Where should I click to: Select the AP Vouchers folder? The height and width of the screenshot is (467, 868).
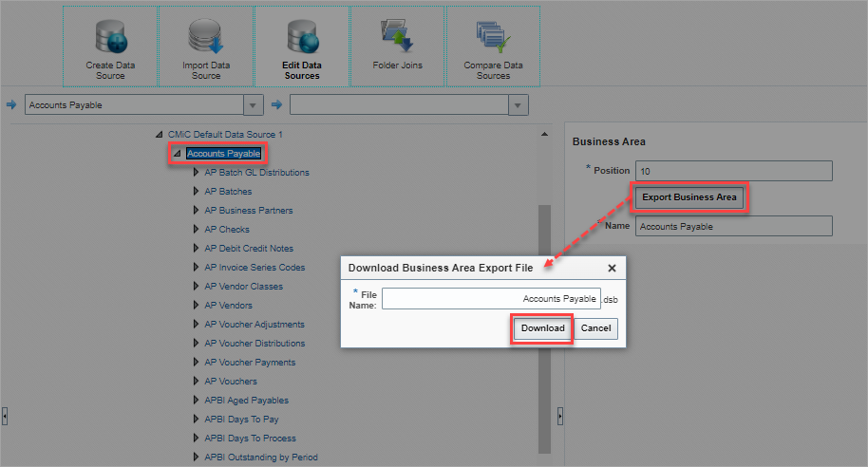[231, 381]
